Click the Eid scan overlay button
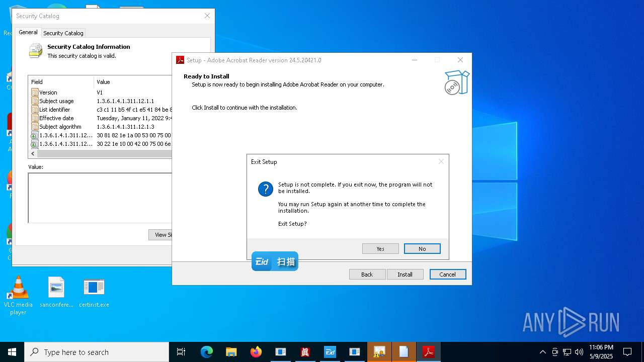Viewport: 644px width, 362px height. pos(275,261)
